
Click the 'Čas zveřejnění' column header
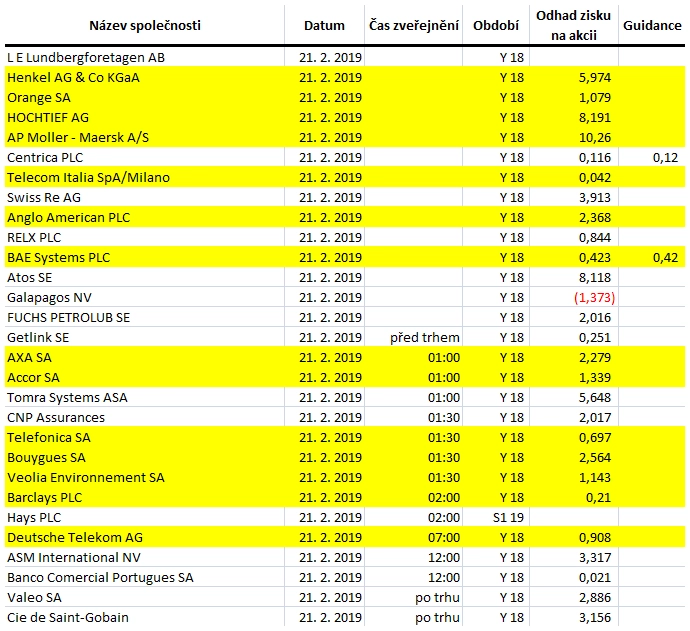pyautogui.click(x=414, y=26)
